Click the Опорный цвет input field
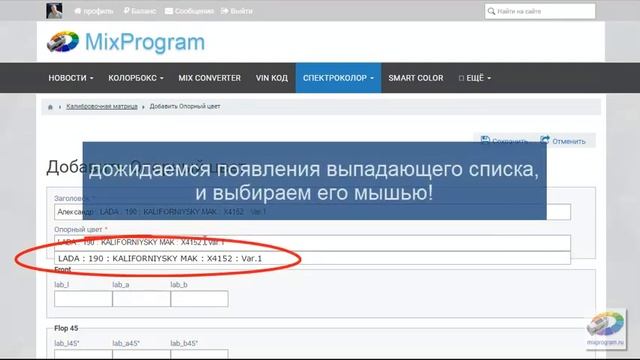Viewport: 640px width, 360px height. click(312, 243)
